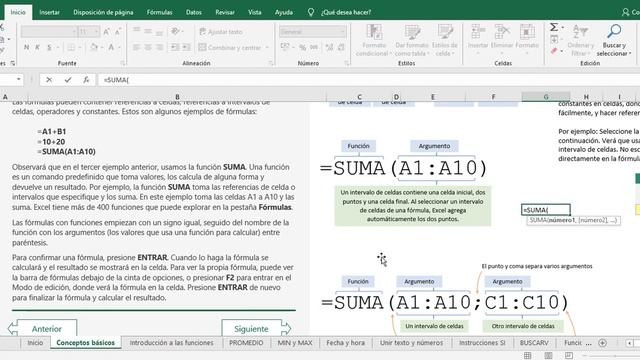
Task: Toggle align right in Alineación
Action: click(x=160, y=47)
